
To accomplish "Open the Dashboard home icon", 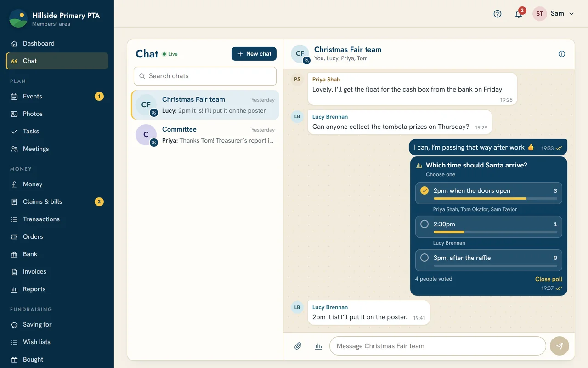I will [14, 43].
